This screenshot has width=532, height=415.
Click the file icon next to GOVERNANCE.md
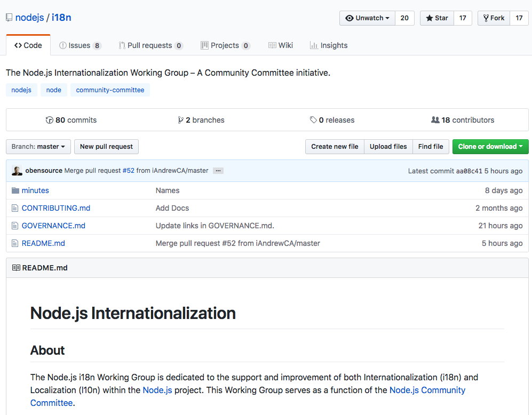pyautogui.click(x=15, y=226)
